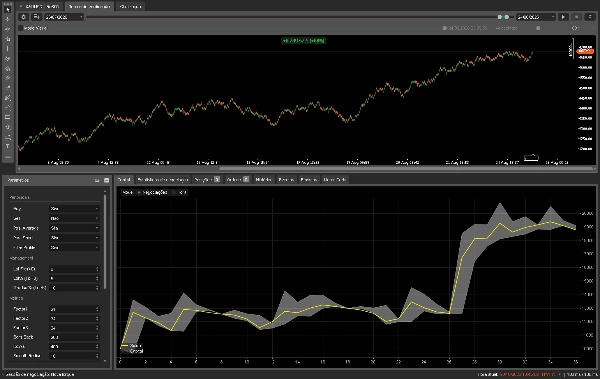Viewport: 600px width, 379px height.
Task: Select the text (T) annotation tool
Action: (7, 146)
